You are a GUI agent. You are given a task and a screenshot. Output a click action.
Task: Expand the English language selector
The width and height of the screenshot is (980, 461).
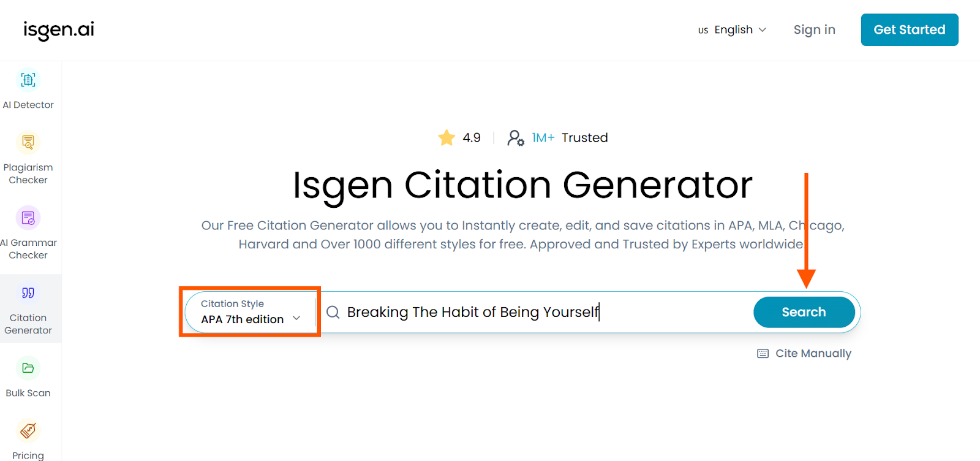[733, 29]
